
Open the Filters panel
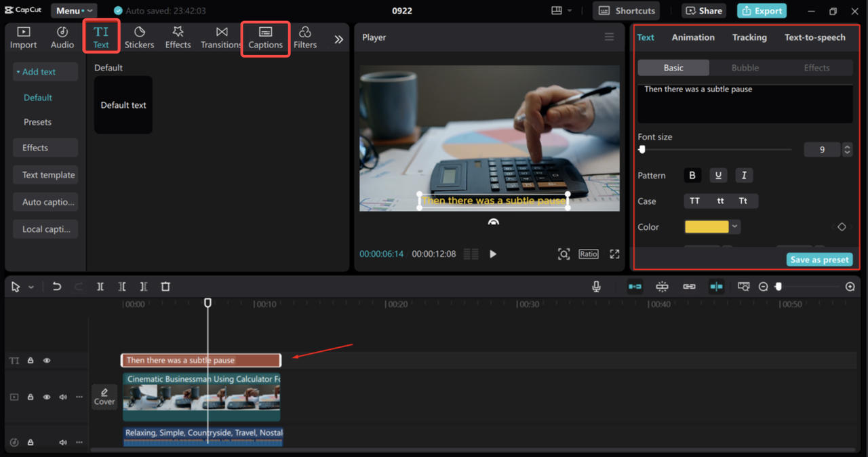tap(305, 37)
